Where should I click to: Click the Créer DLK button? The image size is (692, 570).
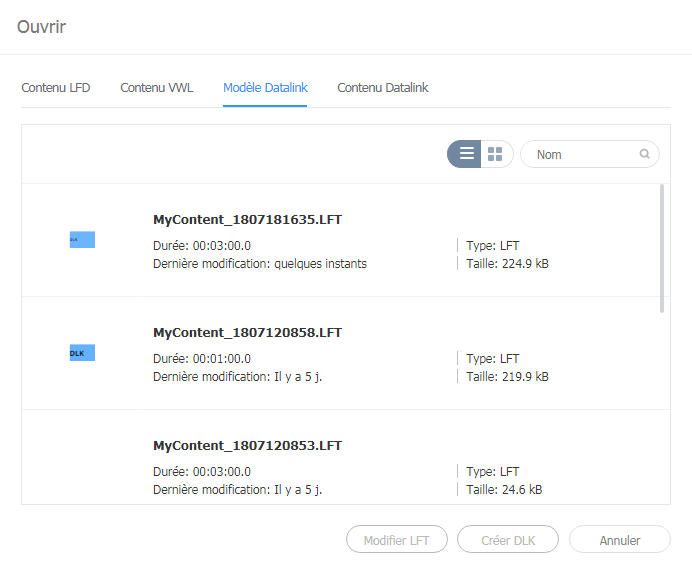508,540
